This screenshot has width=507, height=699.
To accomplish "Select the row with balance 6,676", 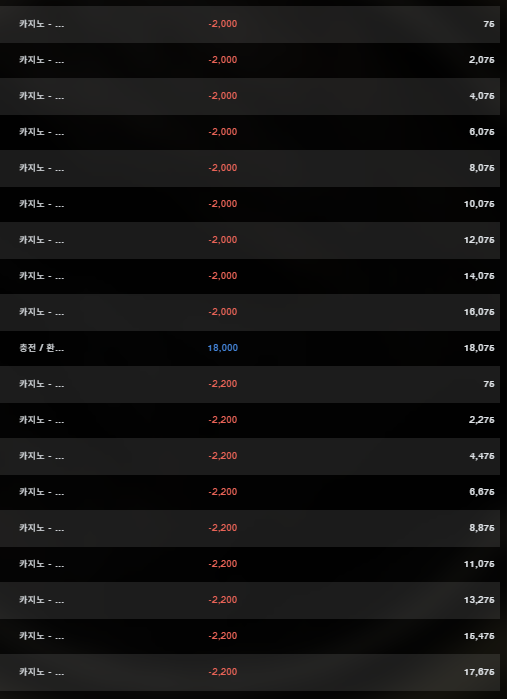I will coord(250,492).
